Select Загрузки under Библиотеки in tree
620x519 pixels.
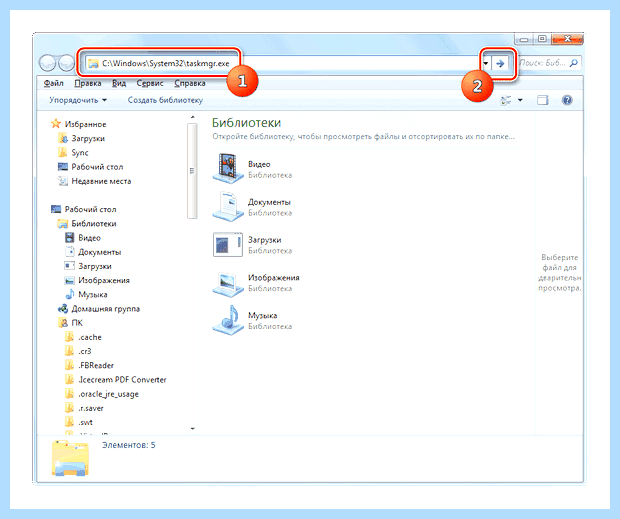(95, 266)
